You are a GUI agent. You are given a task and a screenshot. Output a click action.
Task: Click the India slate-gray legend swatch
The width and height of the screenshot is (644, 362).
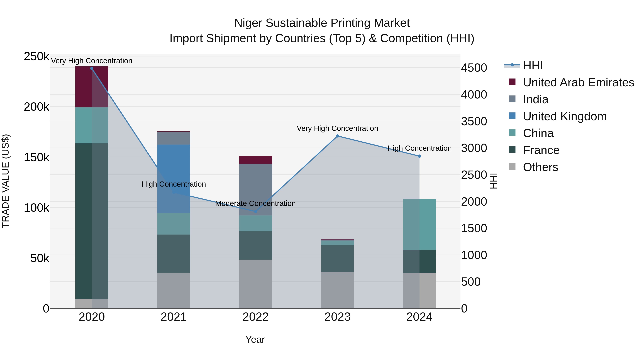(x=512, y=99)
